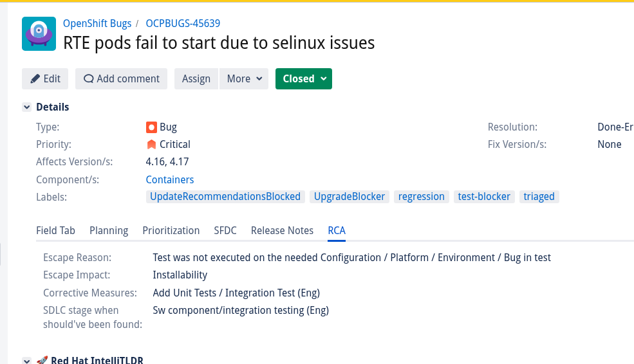This screenshot has width=634, height=364.
Task: Open the Release Notes tab
Action: tap(282, 230)
